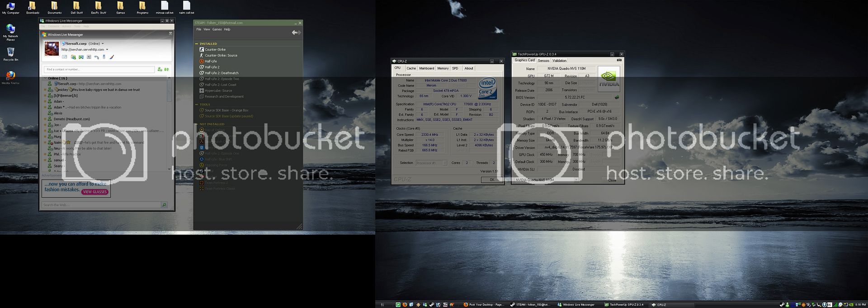868x308 pixels.
Task: Open the Steam Help menu
Action: [227, 29]
